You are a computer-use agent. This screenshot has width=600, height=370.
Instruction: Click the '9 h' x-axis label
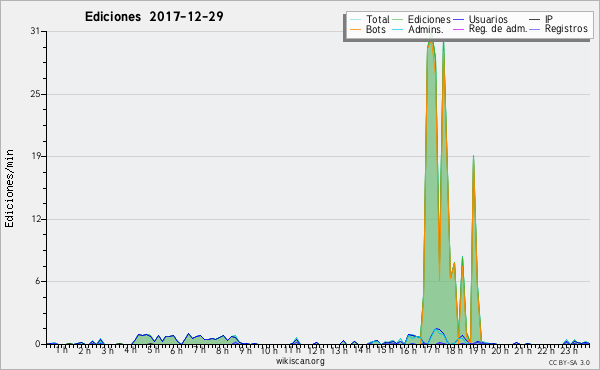245,350
